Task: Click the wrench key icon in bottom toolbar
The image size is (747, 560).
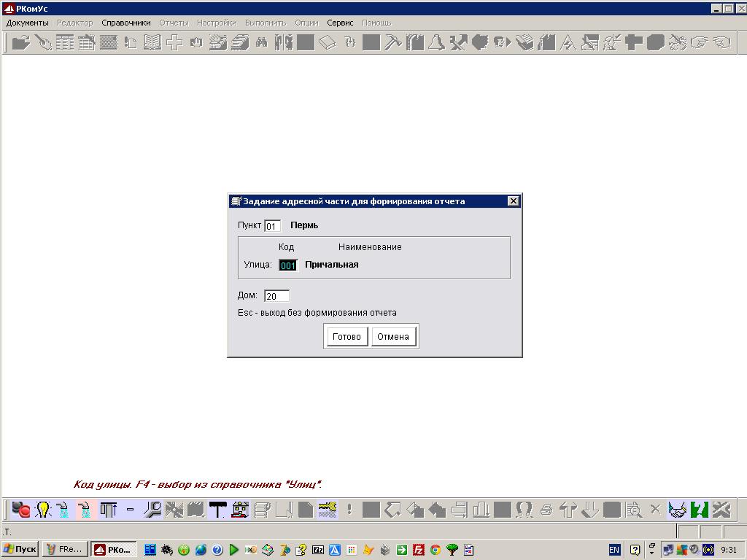Action: [152, 510]
